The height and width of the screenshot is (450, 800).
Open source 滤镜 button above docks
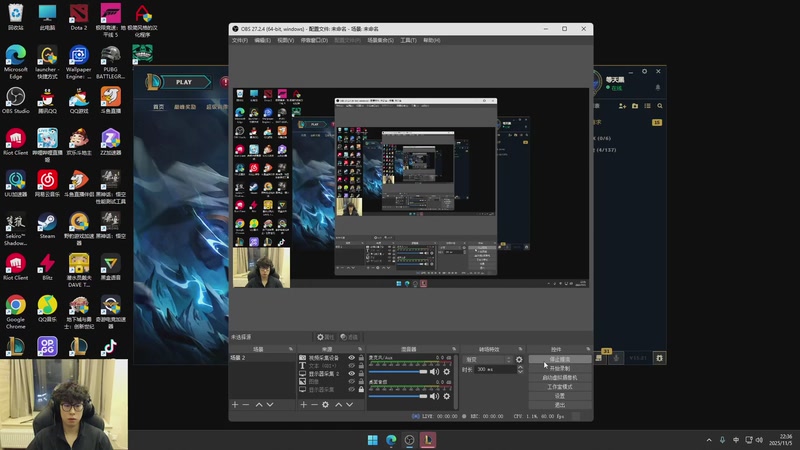pos(349,337)
